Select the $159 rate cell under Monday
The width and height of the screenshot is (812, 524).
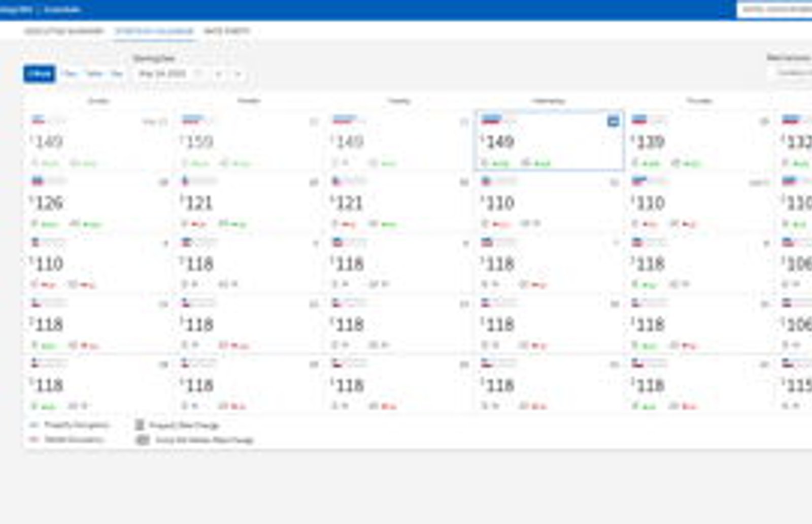(249, 141)
